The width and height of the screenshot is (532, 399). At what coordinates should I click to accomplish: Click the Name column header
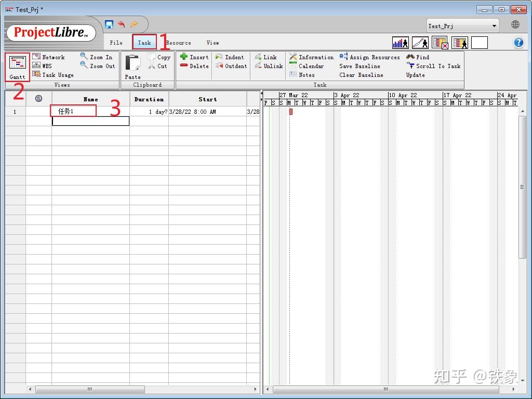90,99
